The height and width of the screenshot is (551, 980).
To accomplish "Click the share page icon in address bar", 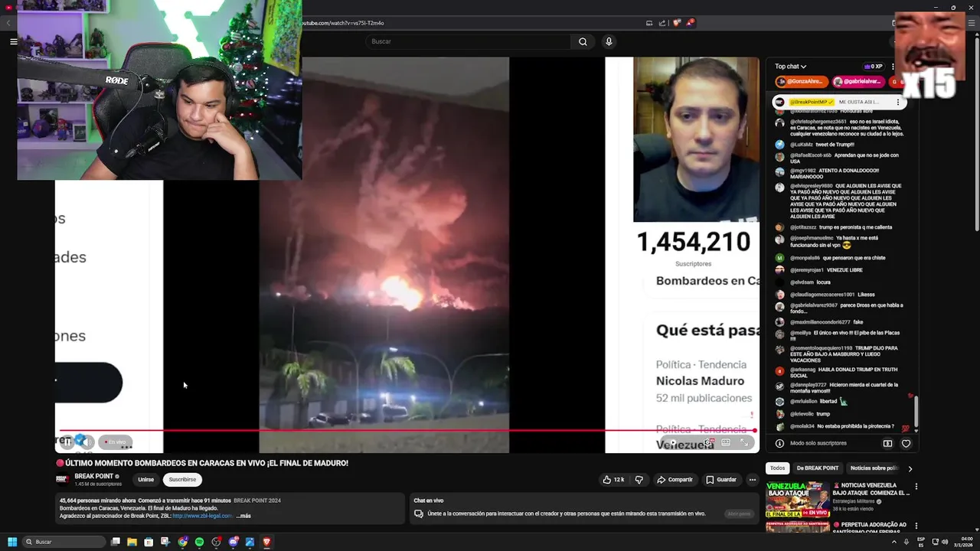I will 662,23.
